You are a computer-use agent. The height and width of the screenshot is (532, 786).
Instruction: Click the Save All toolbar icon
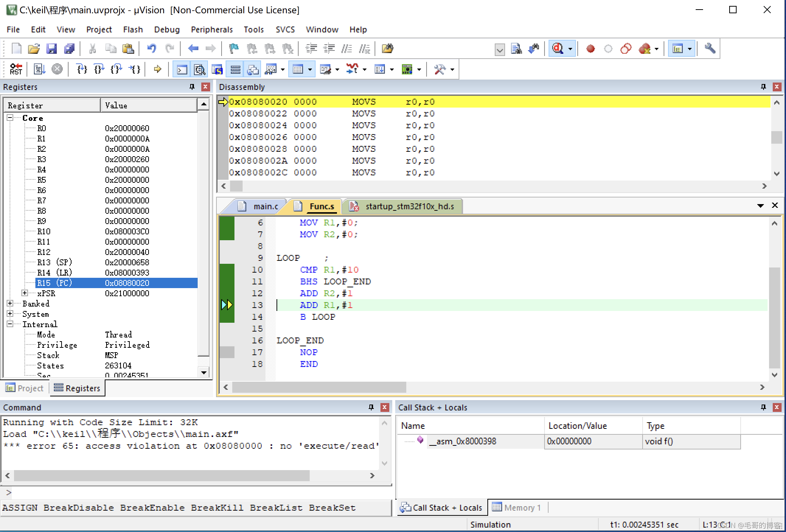pos(69,49)
